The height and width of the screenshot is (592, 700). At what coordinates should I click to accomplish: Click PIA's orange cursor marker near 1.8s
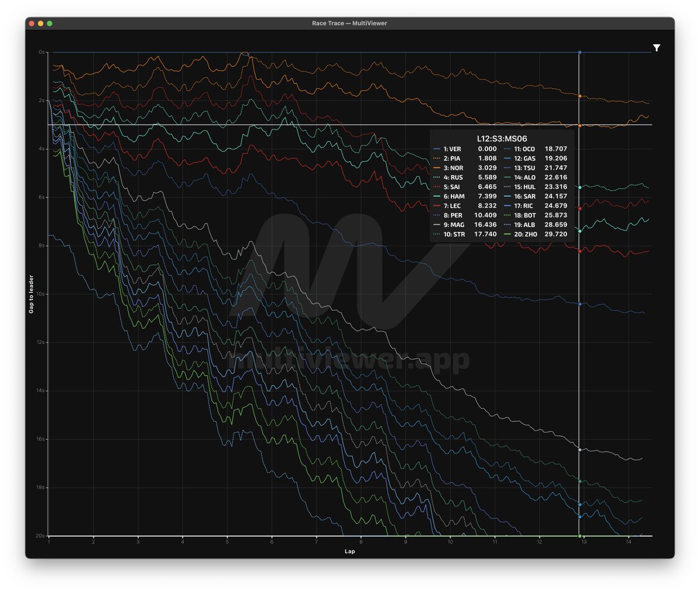pos(579,96)
